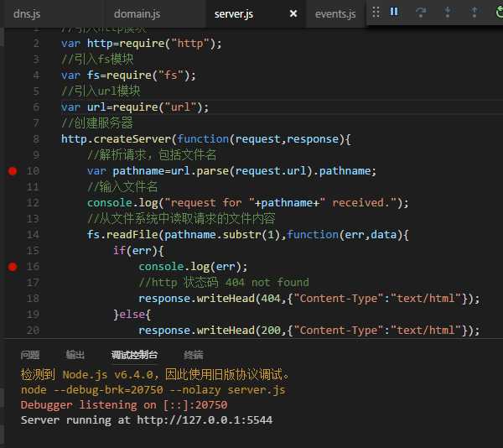Click the var pathname=url.parse line
This screenshot has height=448, width=503.
pos(231,171)
